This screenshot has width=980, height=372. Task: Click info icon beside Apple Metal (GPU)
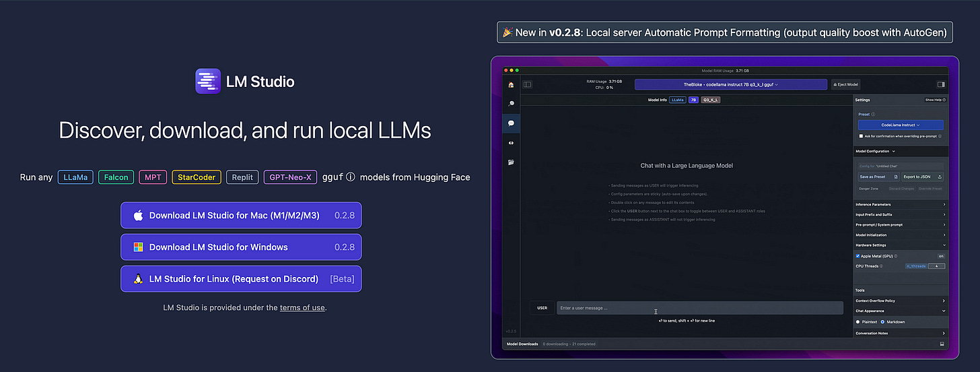coord(896,256)
